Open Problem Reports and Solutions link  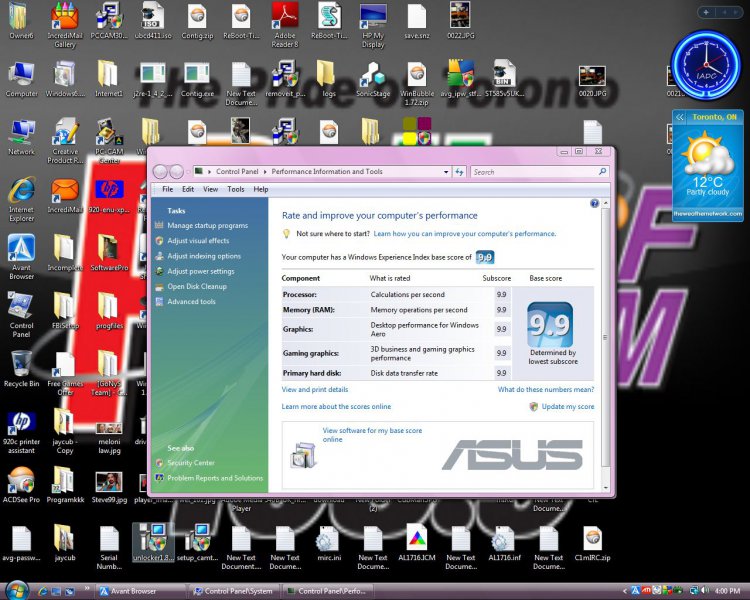click(215, 478)
